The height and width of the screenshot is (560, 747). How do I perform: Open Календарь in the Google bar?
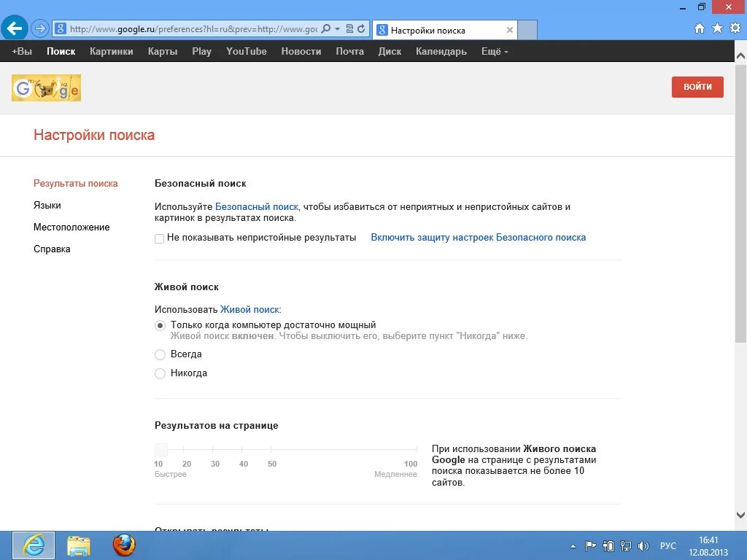(x=441, y=52)
